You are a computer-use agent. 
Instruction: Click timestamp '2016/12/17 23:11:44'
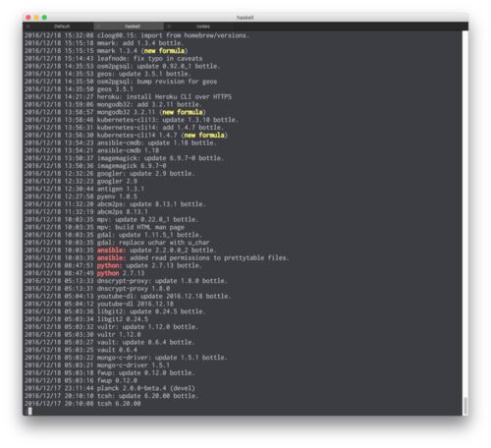59,388
